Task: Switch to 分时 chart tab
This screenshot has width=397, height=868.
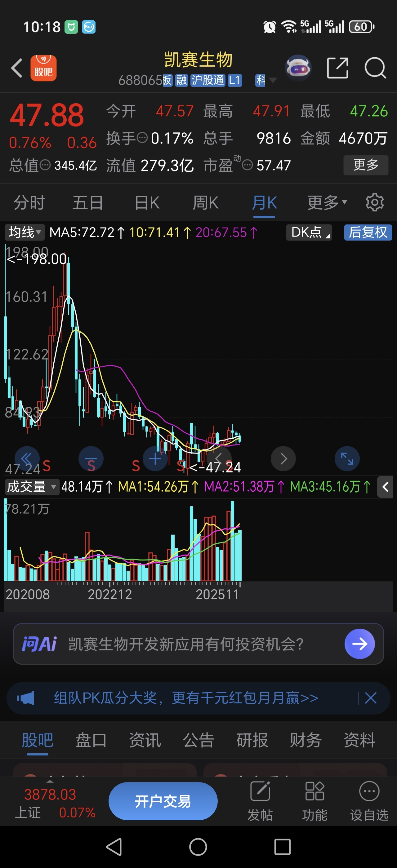Action: [x=29, y=202]
